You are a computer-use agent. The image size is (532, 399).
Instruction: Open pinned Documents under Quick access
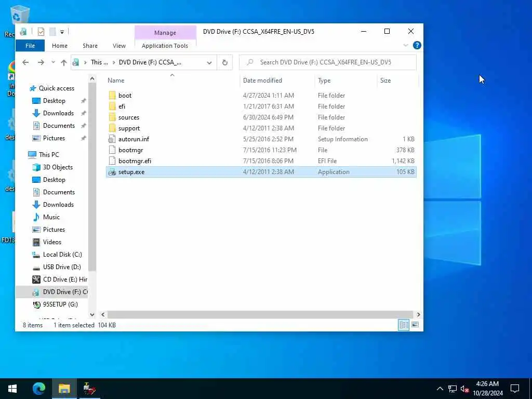point(59,126)
